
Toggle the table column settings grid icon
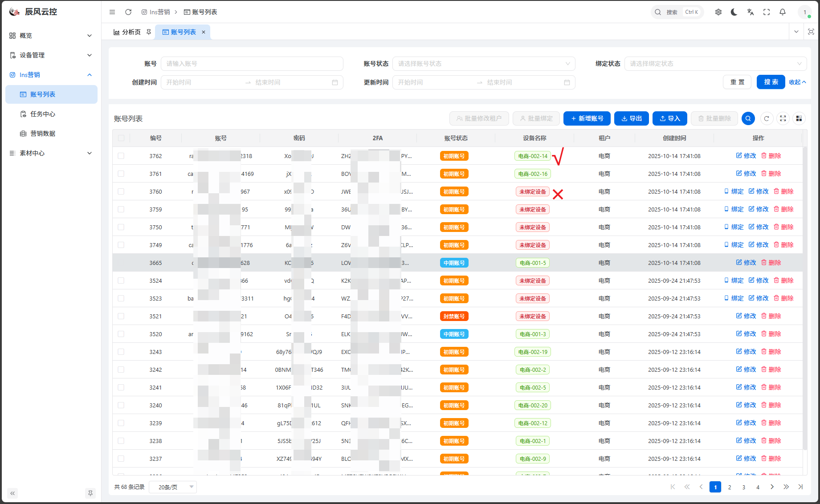pos(799,118)
